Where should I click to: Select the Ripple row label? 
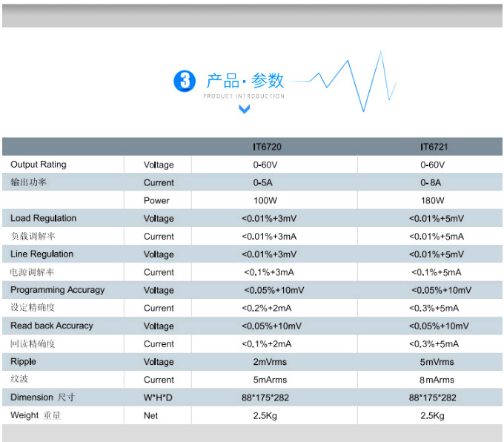click(x=23, y=362)
